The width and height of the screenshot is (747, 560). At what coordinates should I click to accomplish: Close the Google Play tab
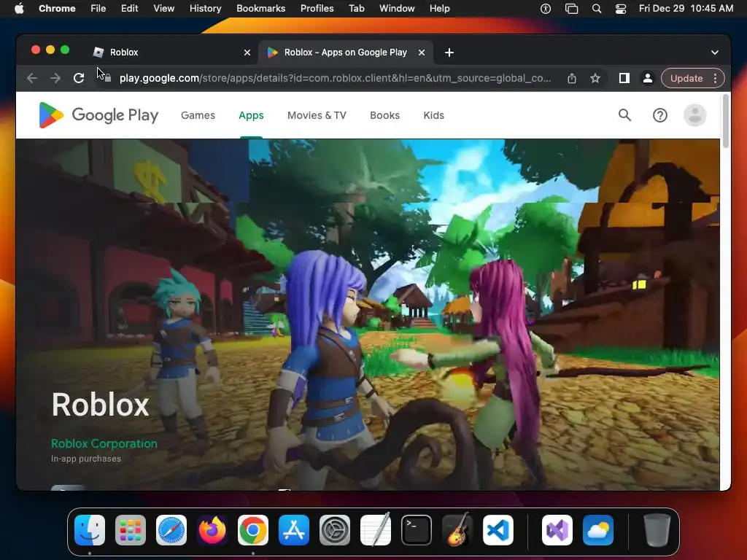pos(422,52)
